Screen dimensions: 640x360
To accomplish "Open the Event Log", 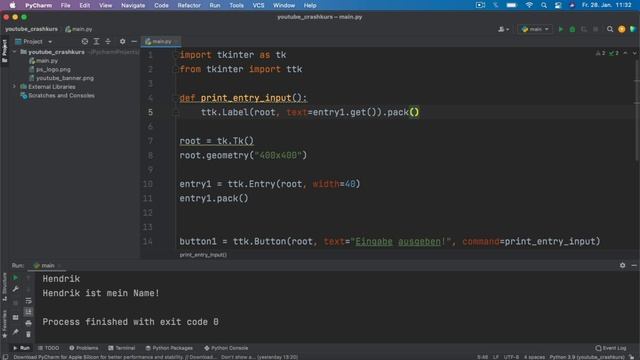I will (611, 348).
